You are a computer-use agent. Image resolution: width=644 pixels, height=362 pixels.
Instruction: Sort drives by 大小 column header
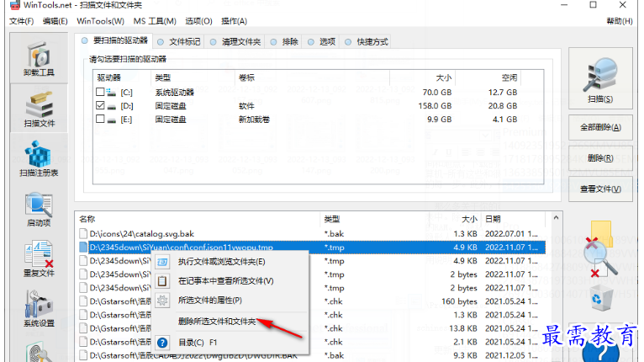(422, 77)
